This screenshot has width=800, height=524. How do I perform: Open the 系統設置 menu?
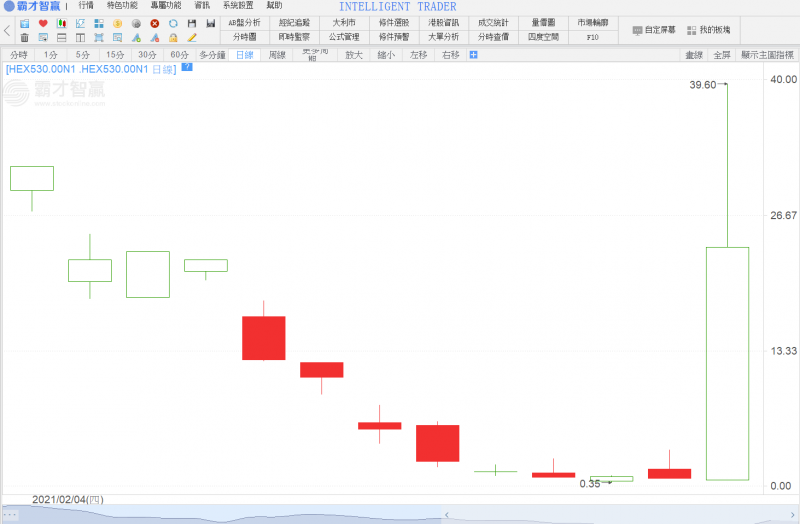pos(238,6)
